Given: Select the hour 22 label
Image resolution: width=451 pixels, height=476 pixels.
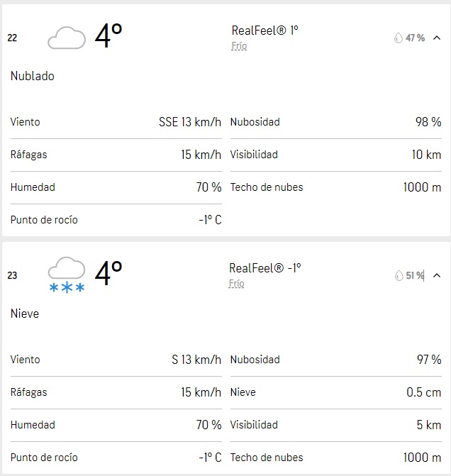Looking at the screenshot, I should pos(12,38).
